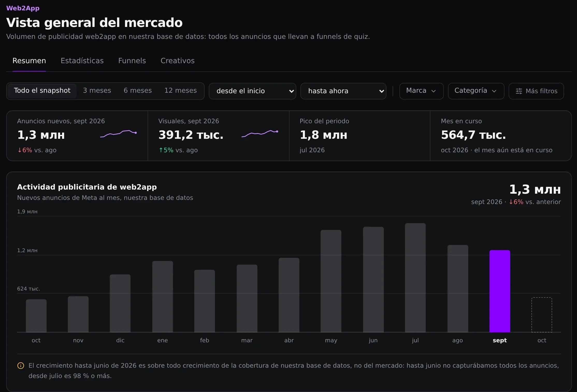Expand the Marca filter dropdown
Viewport: 577px width, 392px height.
click(421, 91)
